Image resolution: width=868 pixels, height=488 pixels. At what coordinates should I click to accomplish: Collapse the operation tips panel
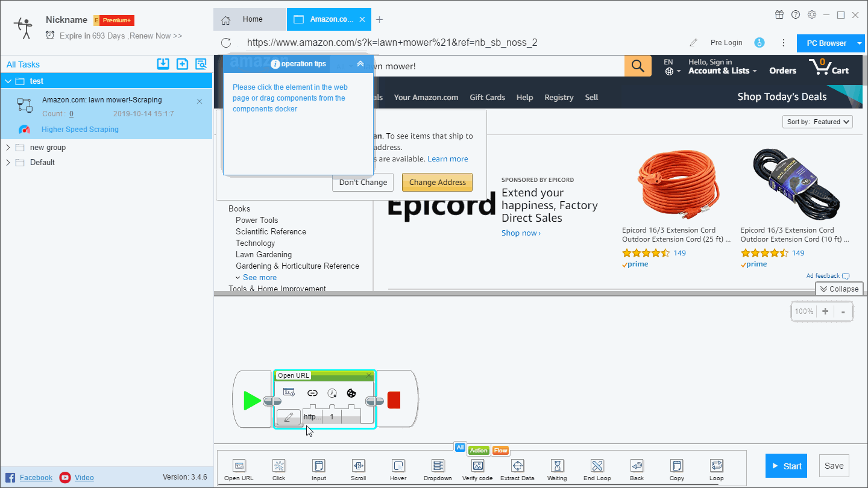point(360,64)
